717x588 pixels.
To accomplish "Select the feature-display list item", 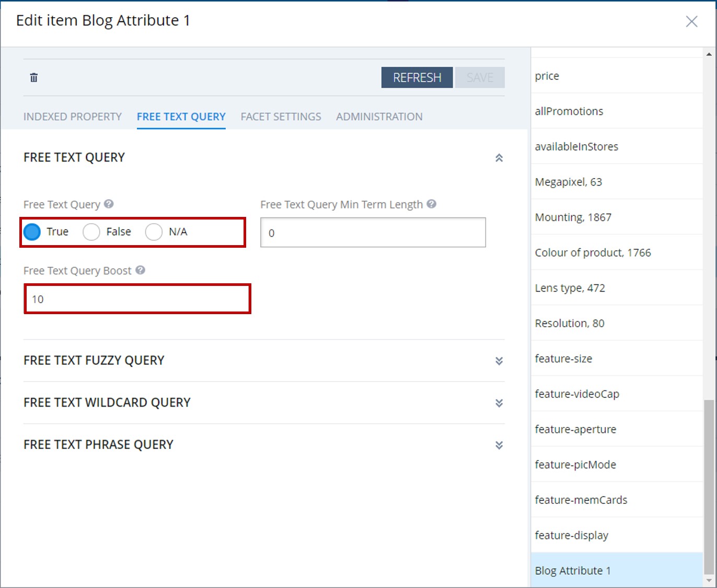I will tap(617, 535).
